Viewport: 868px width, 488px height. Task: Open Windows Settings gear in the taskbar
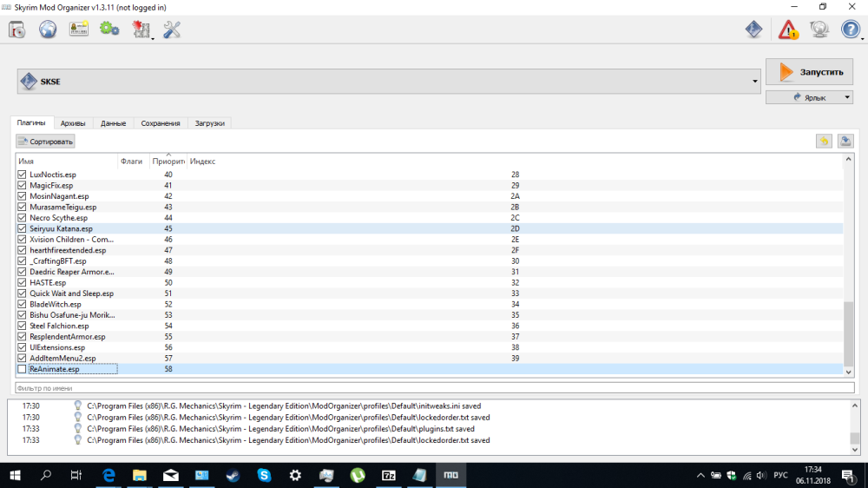pos(296,475)
